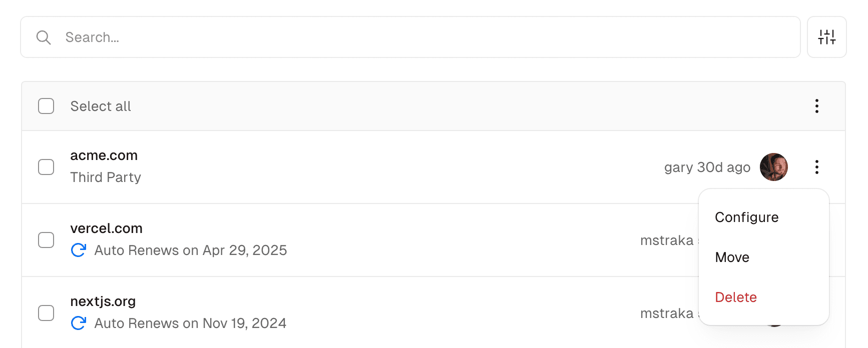Open the three-dot menu for acme.com

816,167
